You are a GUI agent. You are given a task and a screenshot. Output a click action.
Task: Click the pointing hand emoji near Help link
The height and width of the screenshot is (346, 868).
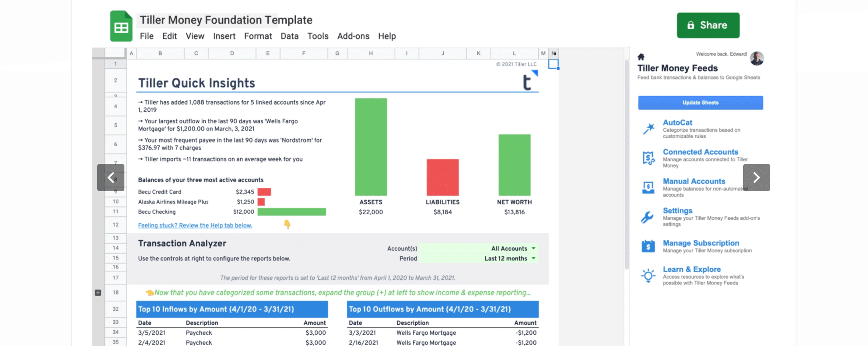287,224
